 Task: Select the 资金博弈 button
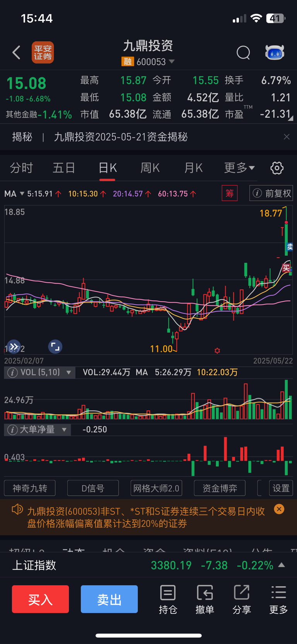coord(220,488)
